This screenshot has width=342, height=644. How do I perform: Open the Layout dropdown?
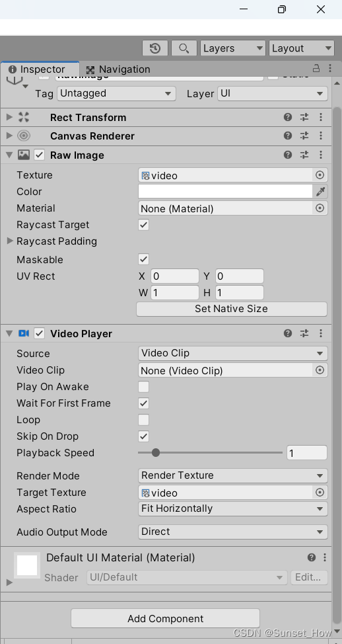302,48
